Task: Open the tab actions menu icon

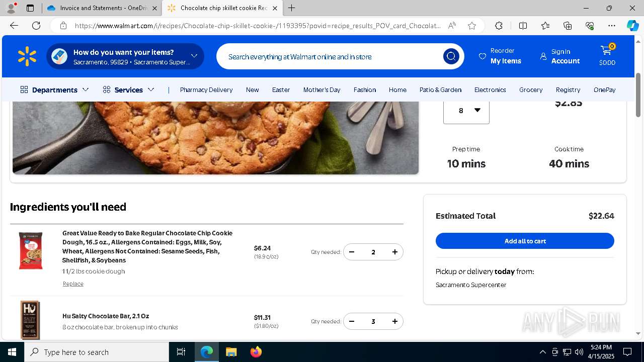Action: click(x=30, y=8)
